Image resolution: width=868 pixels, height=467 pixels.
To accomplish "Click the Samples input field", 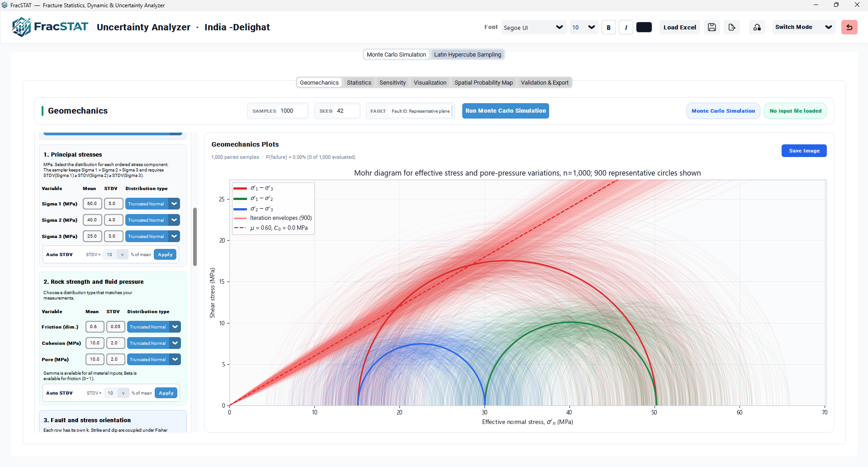I will [x=278, y=111].
